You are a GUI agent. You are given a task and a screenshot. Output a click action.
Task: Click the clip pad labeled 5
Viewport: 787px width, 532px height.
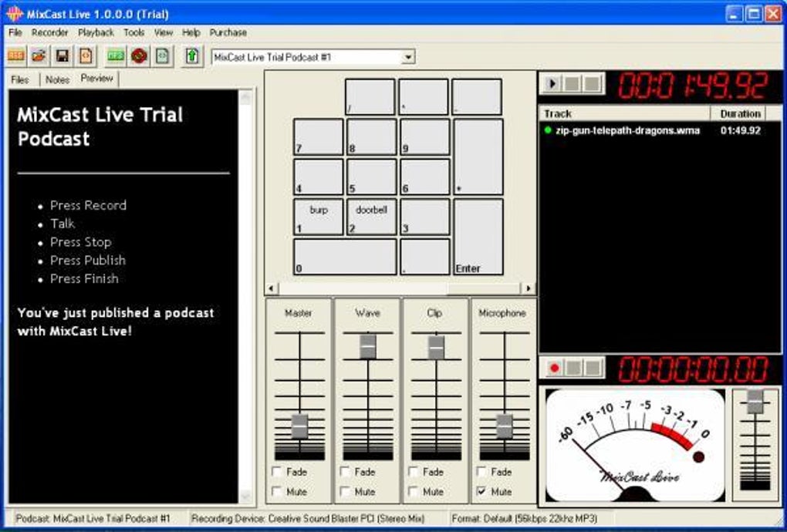(x=371, y=177)
